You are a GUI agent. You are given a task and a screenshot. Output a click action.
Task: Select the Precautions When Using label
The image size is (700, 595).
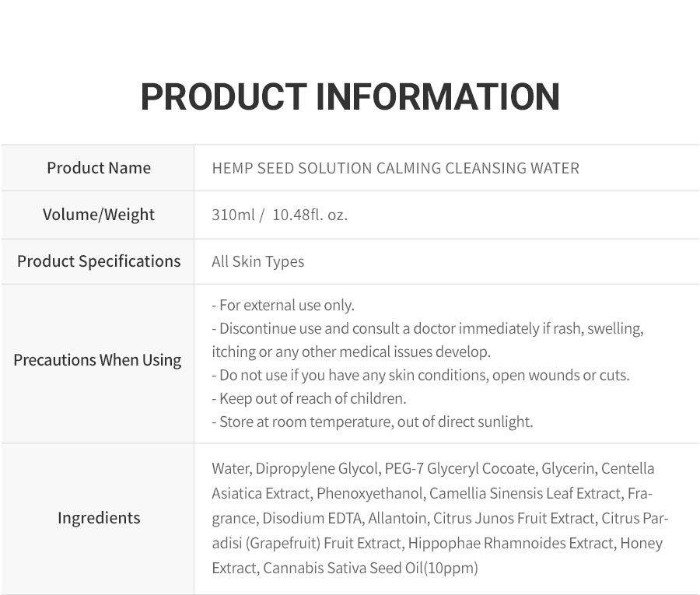pyautogui.click(x=97, y=360)
